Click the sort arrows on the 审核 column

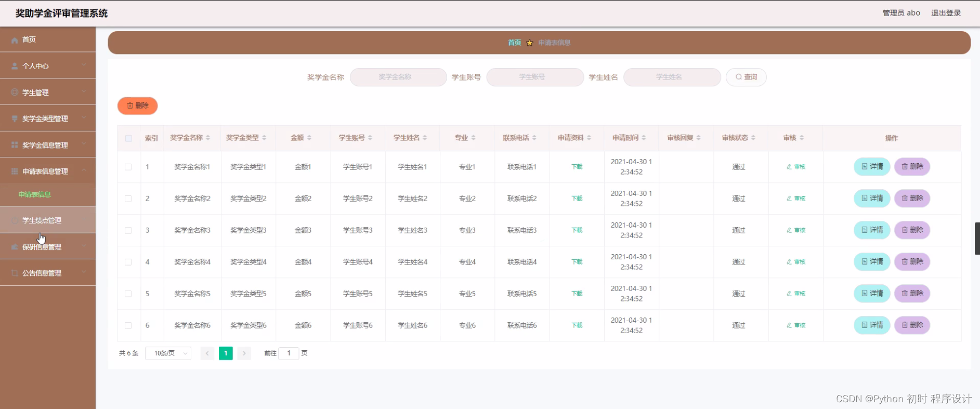(802, 138)
